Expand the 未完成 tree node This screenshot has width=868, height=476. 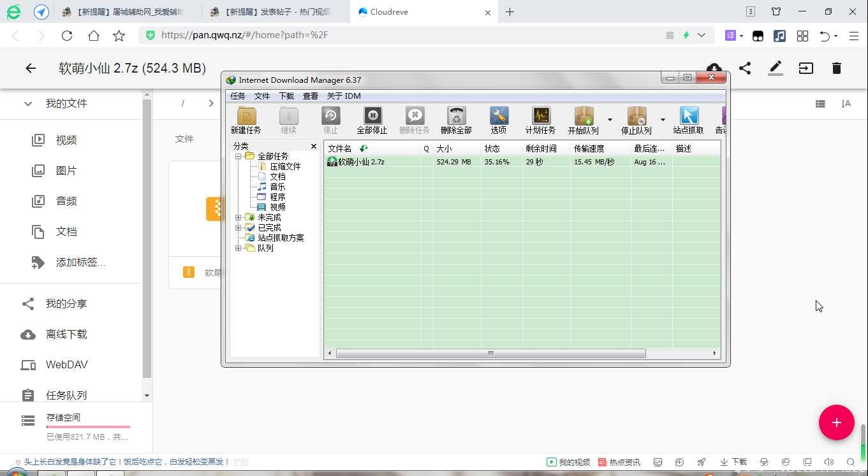coord(239,217)
